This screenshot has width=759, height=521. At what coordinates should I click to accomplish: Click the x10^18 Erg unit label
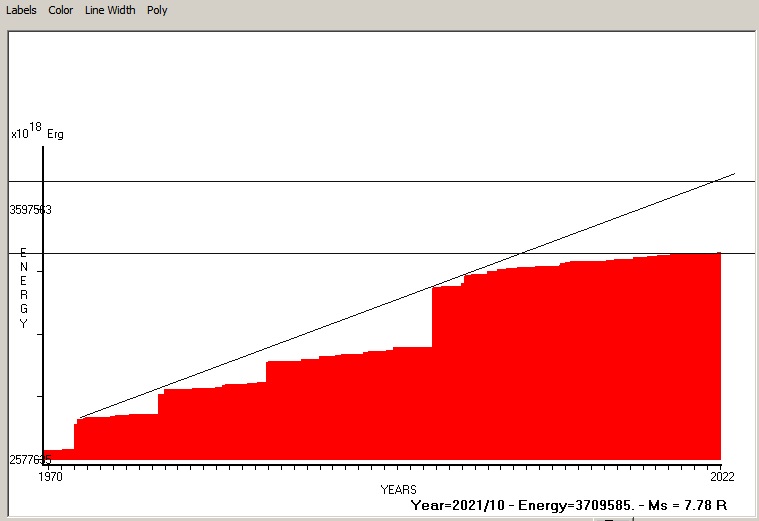tap(37, 132)
